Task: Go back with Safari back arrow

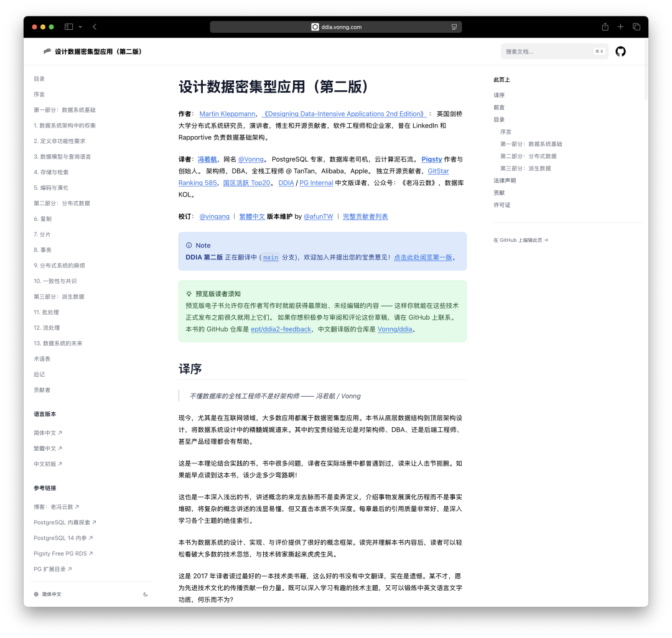Action: 95,27
